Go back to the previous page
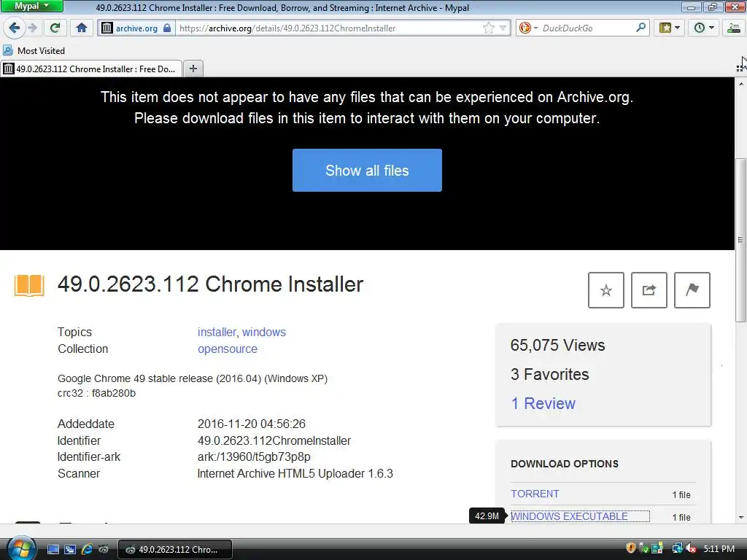Viewport: 747px width, 560px height. (x=14, y=28)
